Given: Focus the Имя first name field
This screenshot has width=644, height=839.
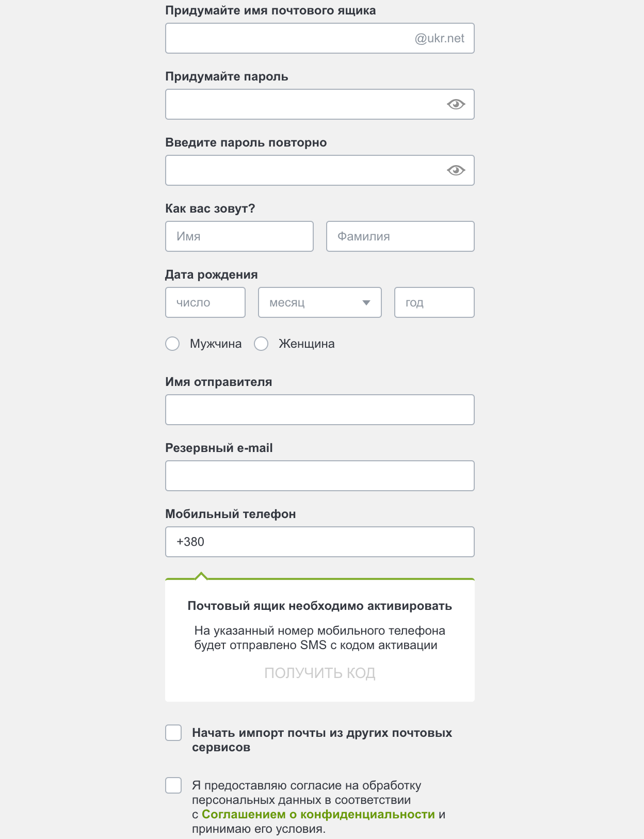Looking at the screenshot, I should tap(239, 236).
